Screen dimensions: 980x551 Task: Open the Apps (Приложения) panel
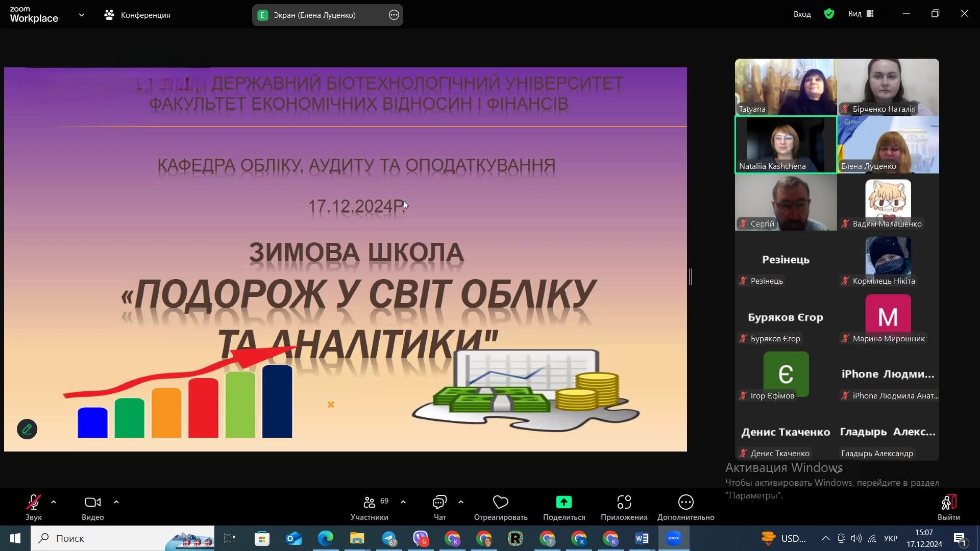click(x=624, y=503)
